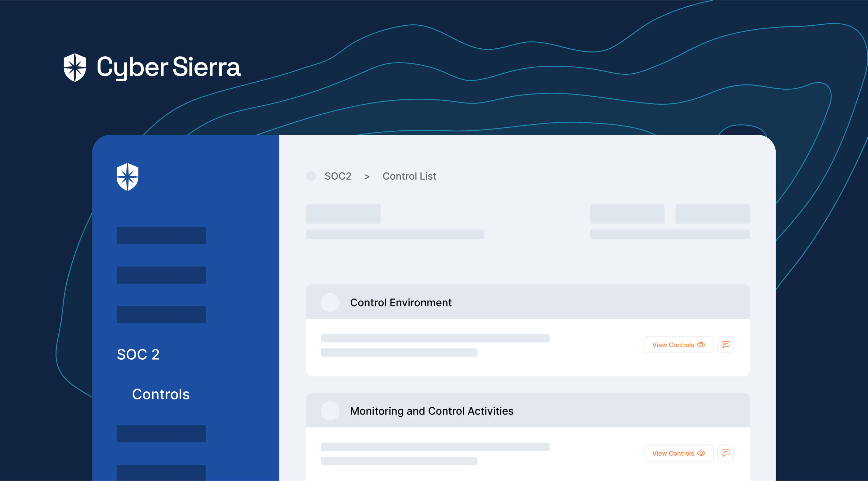
Task: Click the small circle before SOC2 breadcrumb
Action: [311, 176]
